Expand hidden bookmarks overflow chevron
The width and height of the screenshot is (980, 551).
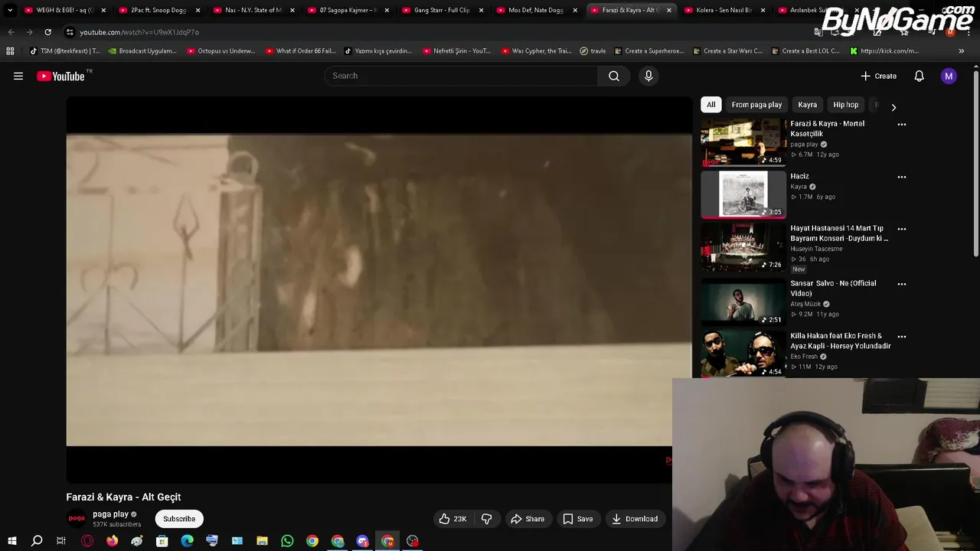pos(961,51)
